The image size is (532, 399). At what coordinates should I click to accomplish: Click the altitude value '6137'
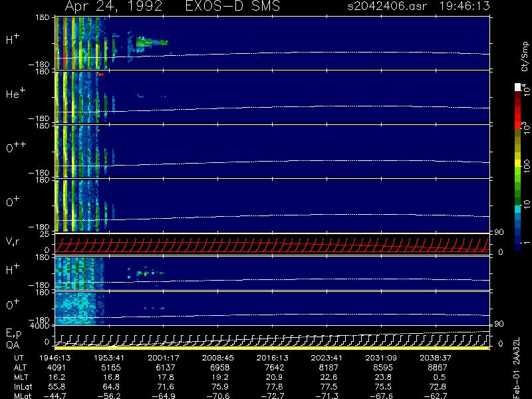[x=166, y=368]
